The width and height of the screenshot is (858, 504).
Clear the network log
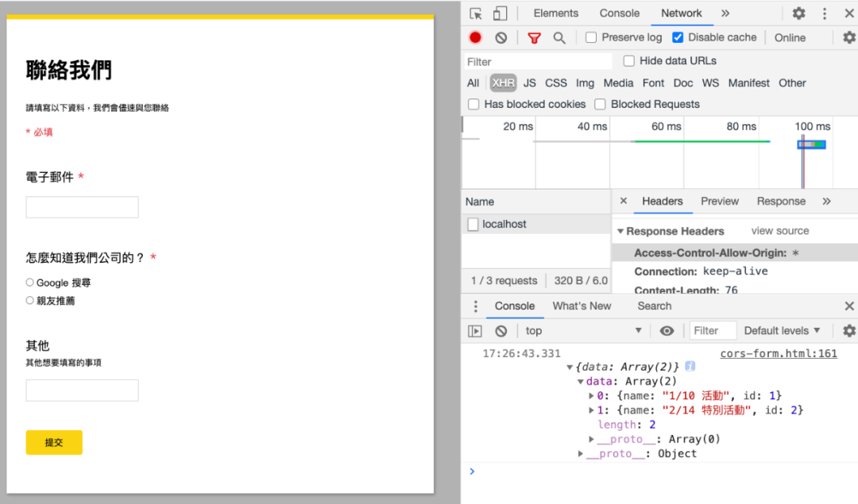point(500,38)
